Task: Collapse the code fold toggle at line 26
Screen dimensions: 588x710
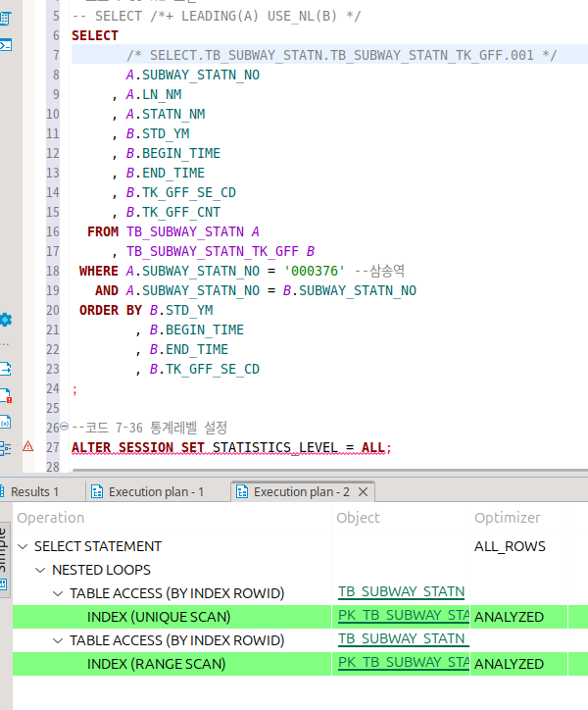Action: click(65, 428)
